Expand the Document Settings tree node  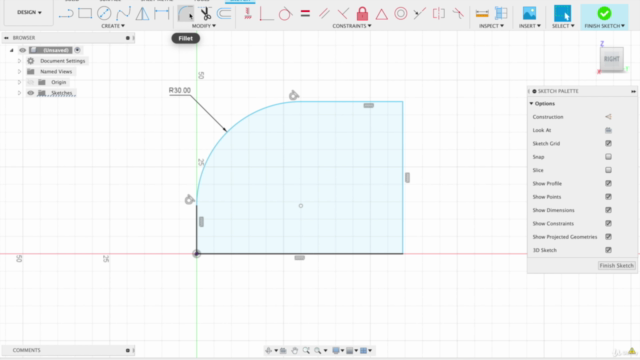click(19, 61)
